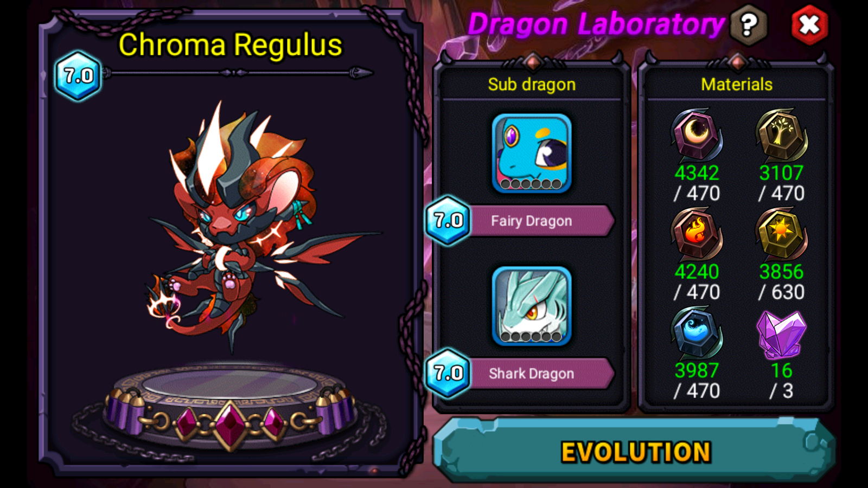
Task: Open the question mark help icon
Action: (749, 25)
